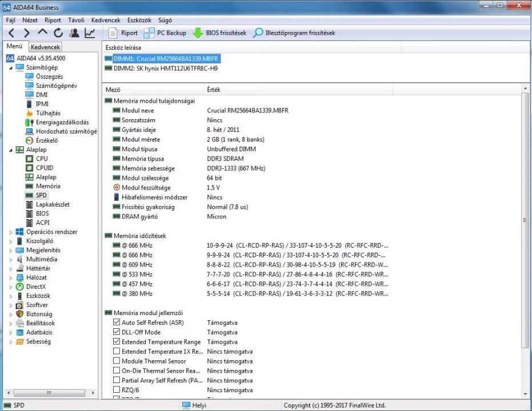
Task: Click the Riport toolbar button
Action: coord(123,33)
